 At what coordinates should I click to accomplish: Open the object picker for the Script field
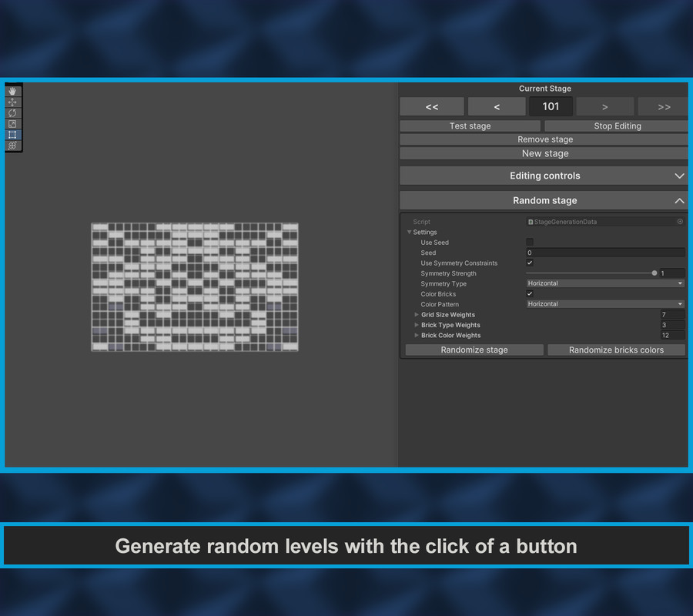(x=679, y=222)
